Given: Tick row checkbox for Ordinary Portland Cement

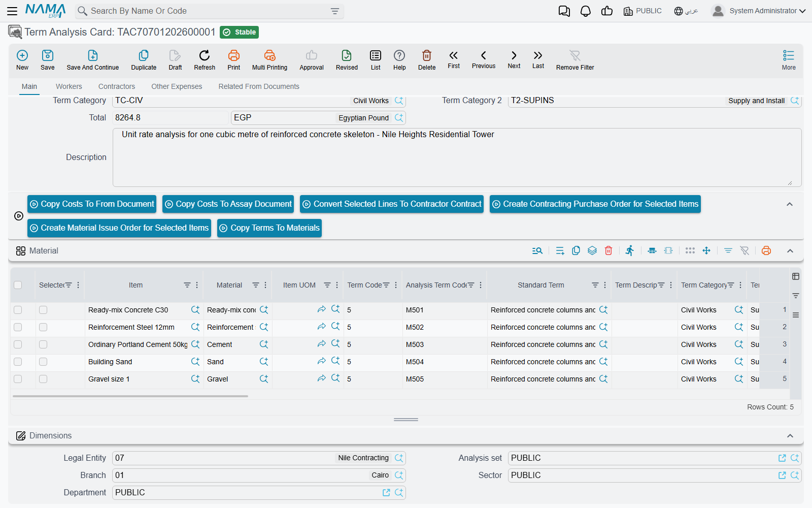Looking at the screenshot, I should 18,344.
